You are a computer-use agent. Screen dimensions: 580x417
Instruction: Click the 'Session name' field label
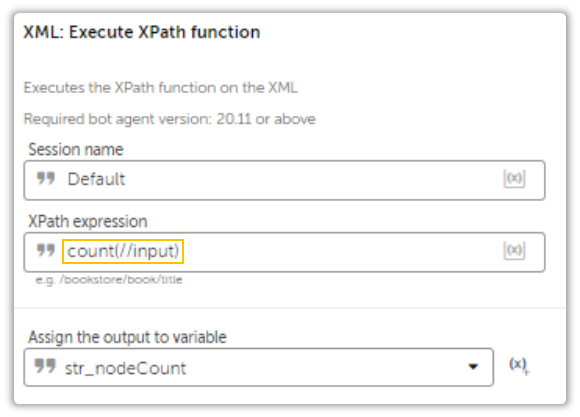coord(76,150)
